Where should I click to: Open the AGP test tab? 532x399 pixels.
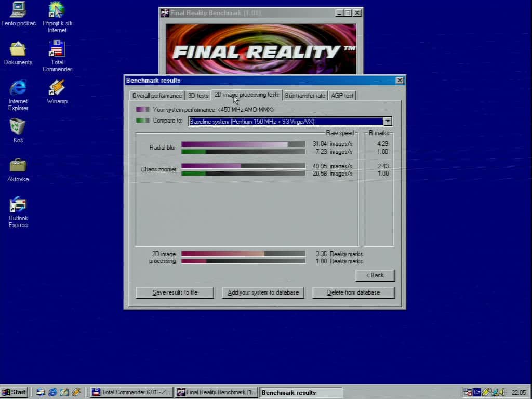pos(342,96)
